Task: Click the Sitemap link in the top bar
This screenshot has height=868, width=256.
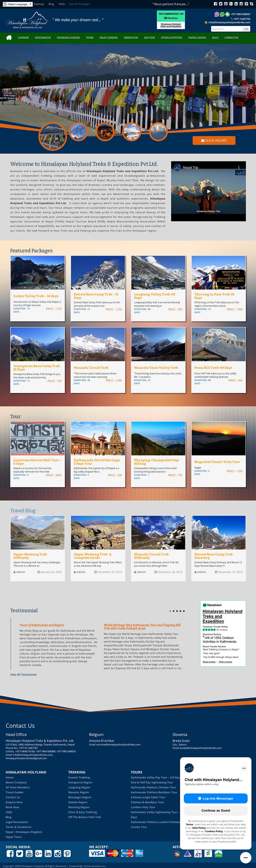Action: click(x=39, y=4)
